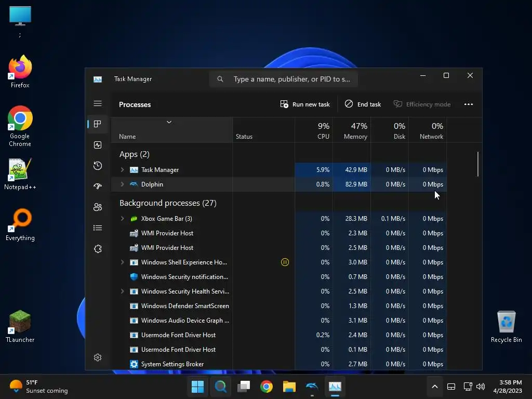Image resolution: width=532 pixels, height=399 pixels.
Task: Open the Details list sidebar icon
Action: click(x=98, y=228)
